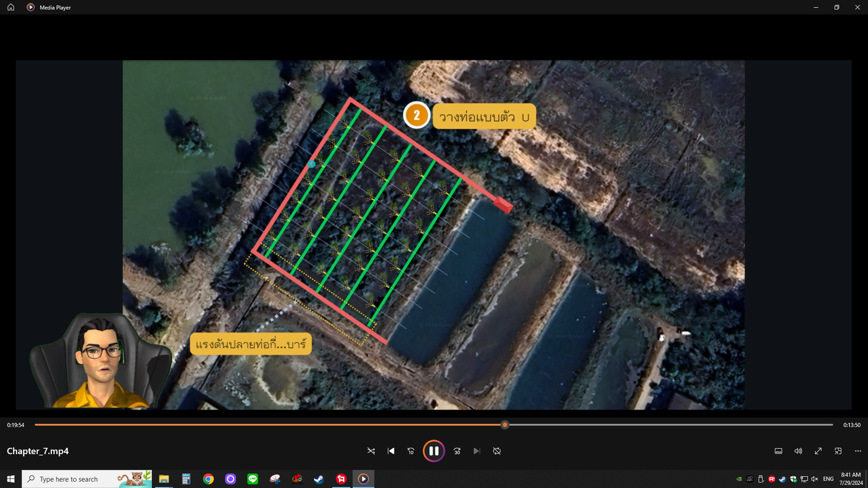Image resolution: width=868 pixels, height=488 pixels.
Task: Open Steam from the taskbar
Action: [319, 479]
